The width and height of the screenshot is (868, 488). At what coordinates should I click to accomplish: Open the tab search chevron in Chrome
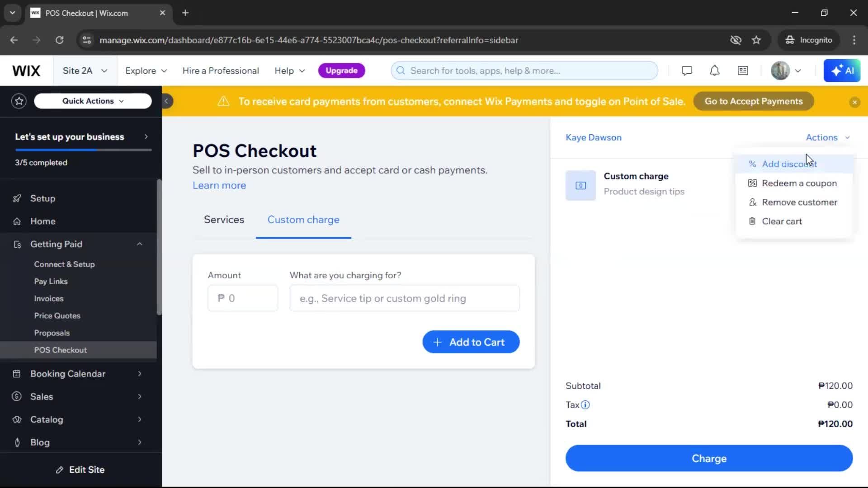point(13,13)
